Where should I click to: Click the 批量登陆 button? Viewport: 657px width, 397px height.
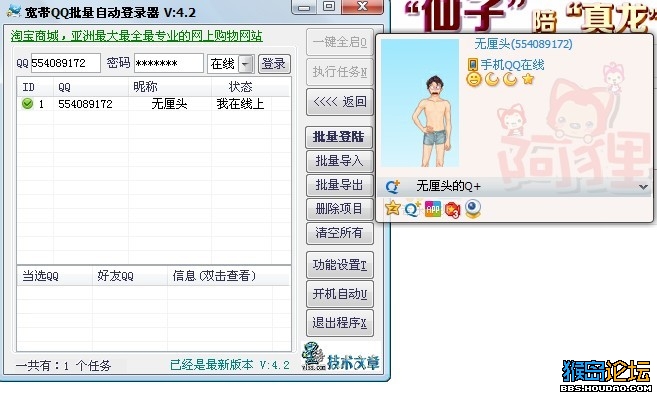tap(339, 137)
